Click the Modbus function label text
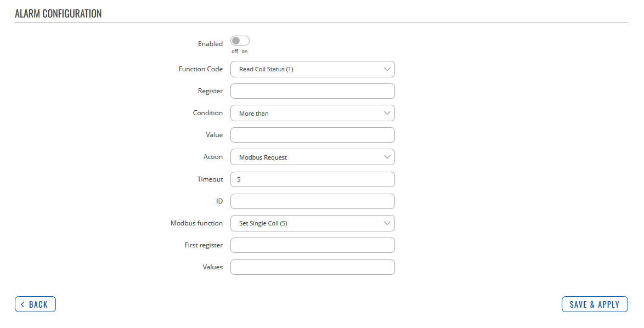The width and height of the screenshot is (644, 328). pos(196,223)
